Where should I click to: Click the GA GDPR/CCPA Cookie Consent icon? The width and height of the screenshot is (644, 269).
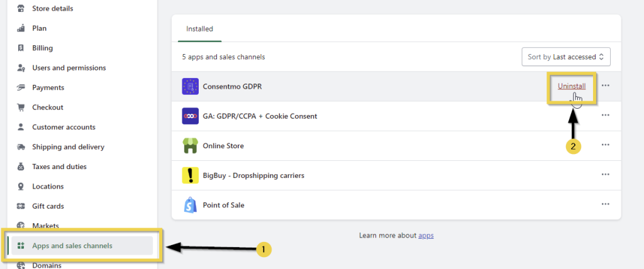click(x=190, y=116)
